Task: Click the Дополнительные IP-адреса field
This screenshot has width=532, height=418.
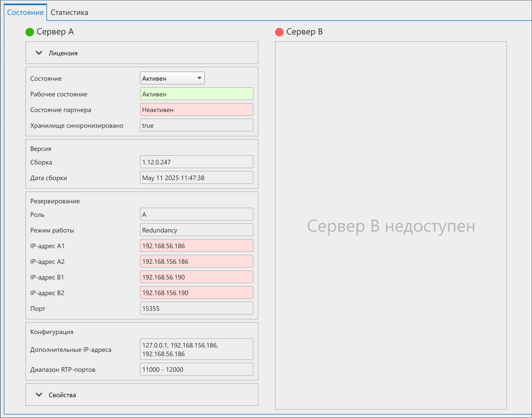Action: (x=196, y=349)
